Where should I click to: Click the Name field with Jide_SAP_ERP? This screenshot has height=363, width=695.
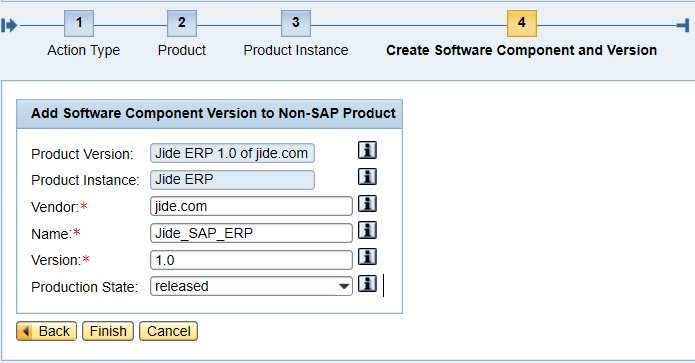click(x=251, y=233)
